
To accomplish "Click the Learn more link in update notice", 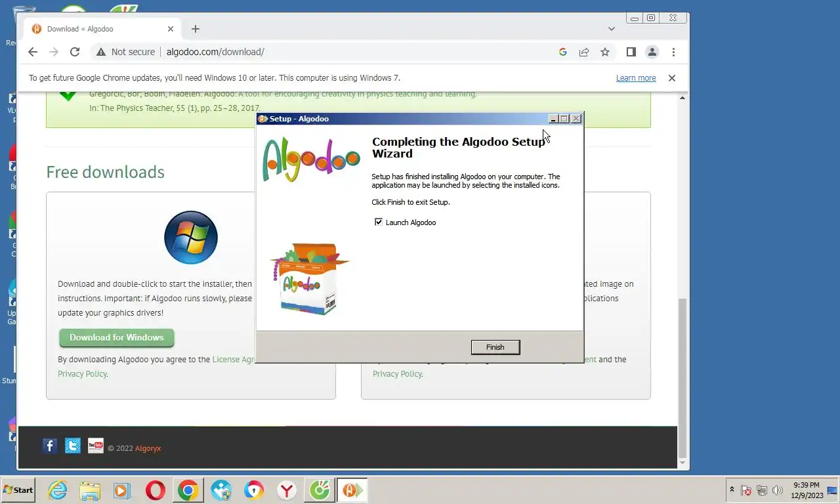I will (636, 78).
